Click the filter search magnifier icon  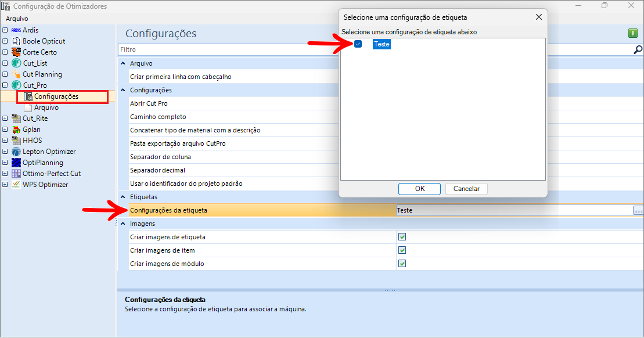coord(638,50)
